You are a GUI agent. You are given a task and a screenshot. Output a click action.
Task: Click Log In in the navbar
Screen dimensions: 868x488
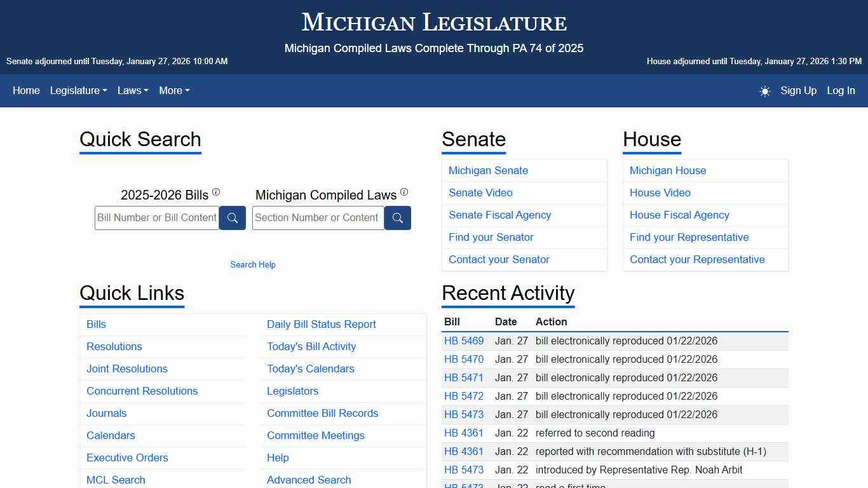click(841, 91)
